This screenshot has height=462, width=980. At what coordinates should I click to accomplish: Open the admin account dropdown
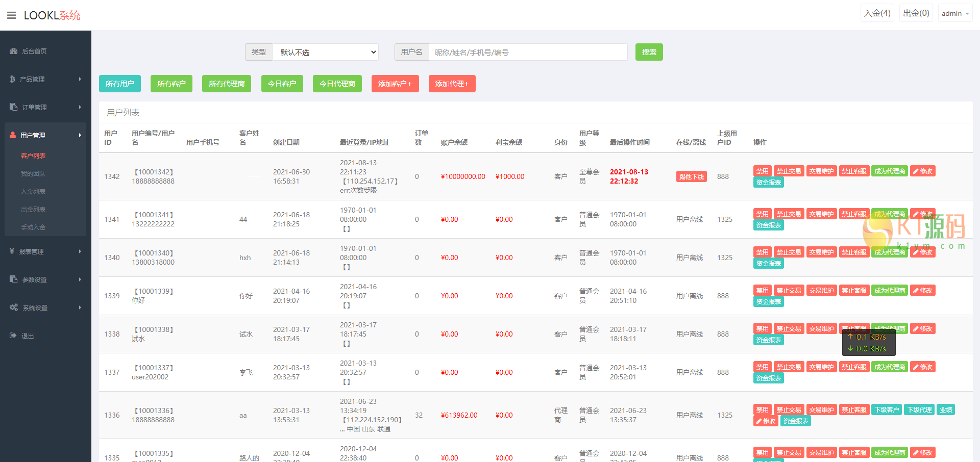[955, 13]
